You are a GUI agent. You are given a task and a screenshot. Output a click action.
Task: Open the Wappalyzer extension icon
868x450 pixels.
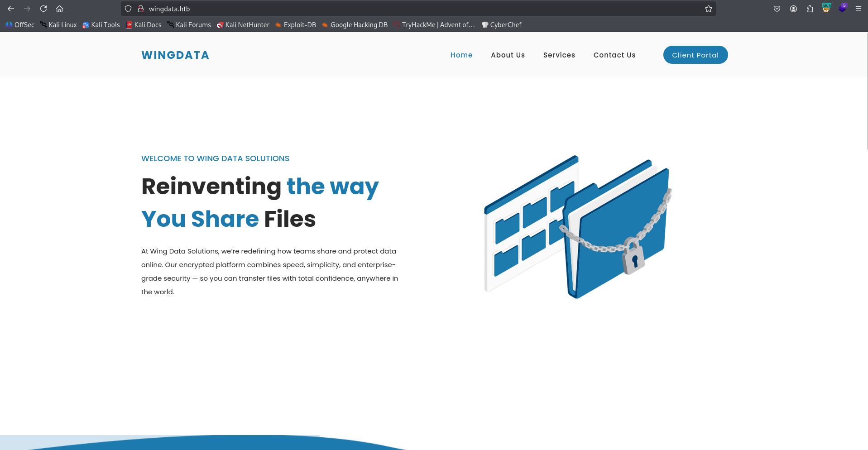click(x=843, y=8)
